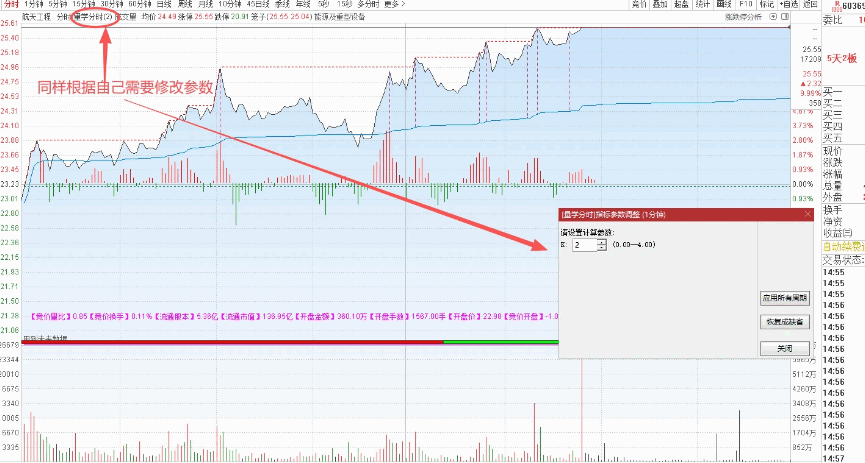This screenshot has height=463, width=865.
Task: Click the 委比 label in quote panel
Action: pos(832,20)
